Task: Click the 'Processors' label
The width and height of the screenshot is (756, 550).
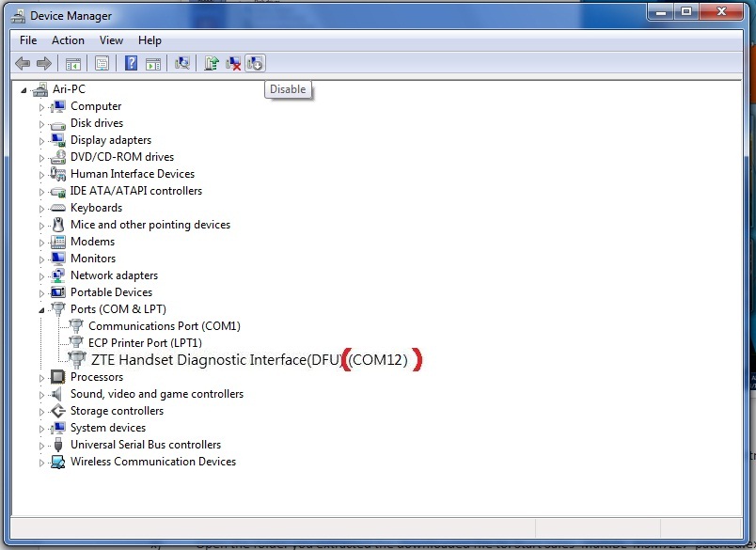Action: [x=97, y=377]
